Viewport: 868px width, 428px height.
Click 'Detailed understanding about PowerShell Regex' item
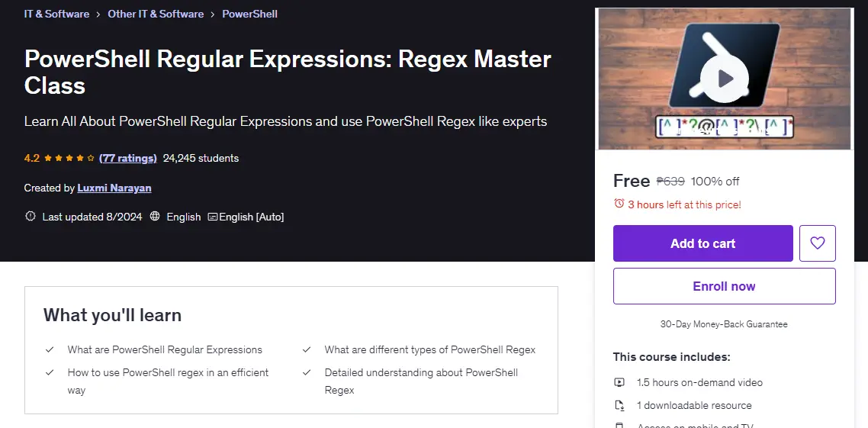click(421, 381)
